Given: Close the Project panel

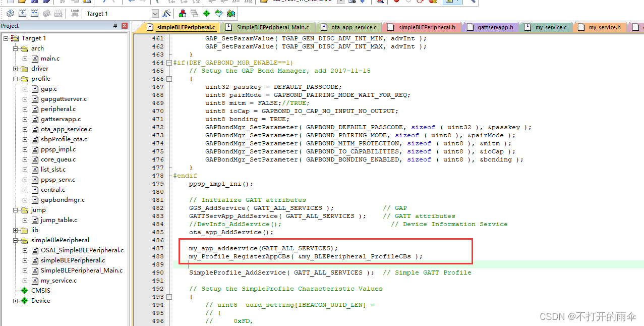Looking at the screenshot, I should point(124,26).
